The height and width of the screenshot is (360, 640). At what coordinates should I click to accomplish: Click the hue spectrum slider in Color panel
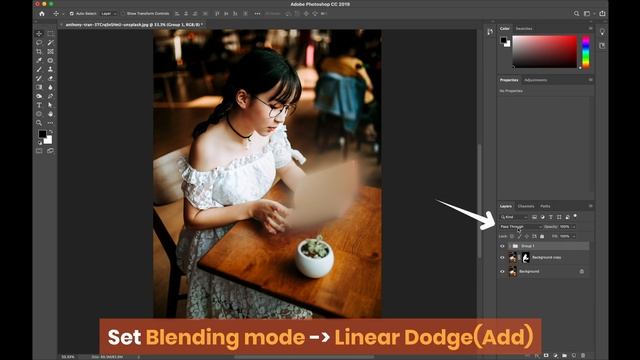pos(586,52)
